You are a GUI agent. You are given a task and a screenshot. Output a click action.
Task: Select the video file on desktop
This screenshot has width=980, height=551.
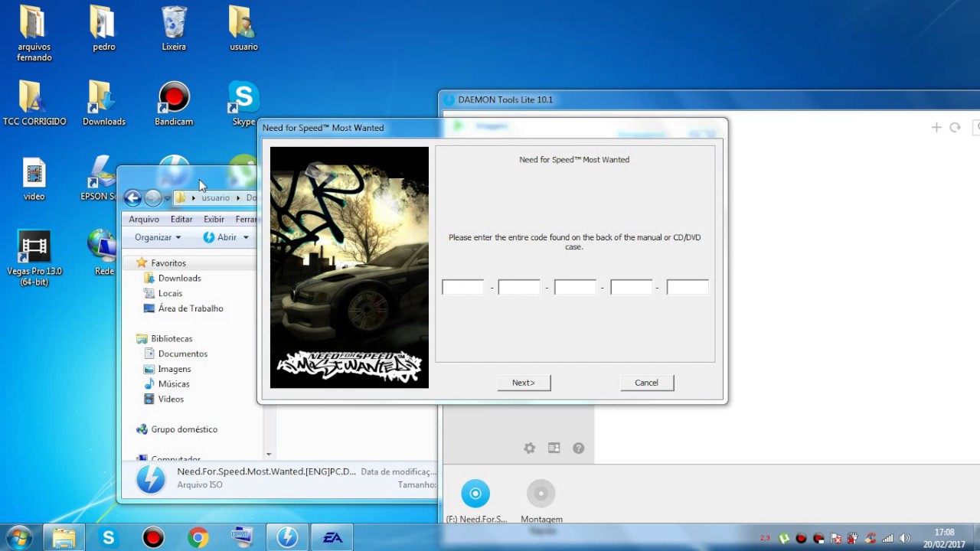click(34, 179)
